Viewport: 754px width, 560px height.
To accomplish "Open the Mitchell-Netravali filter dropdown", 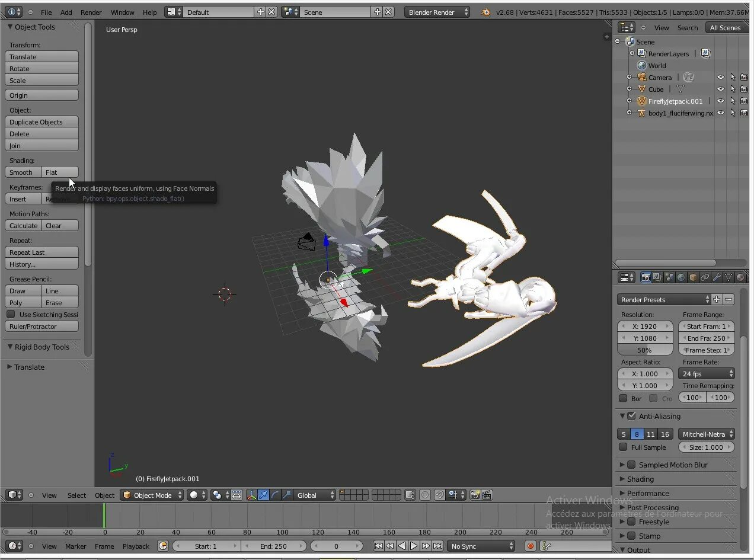I will coord(707,434).
